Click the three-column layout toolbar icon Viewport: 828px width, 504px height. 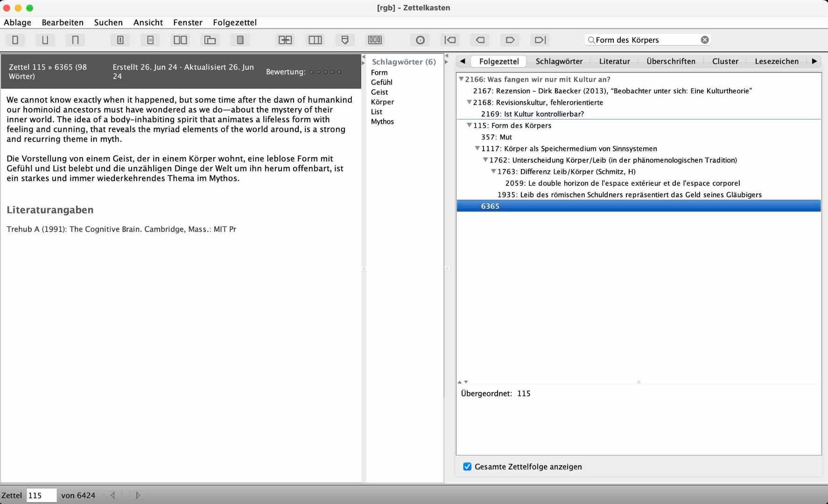point(315,40)
